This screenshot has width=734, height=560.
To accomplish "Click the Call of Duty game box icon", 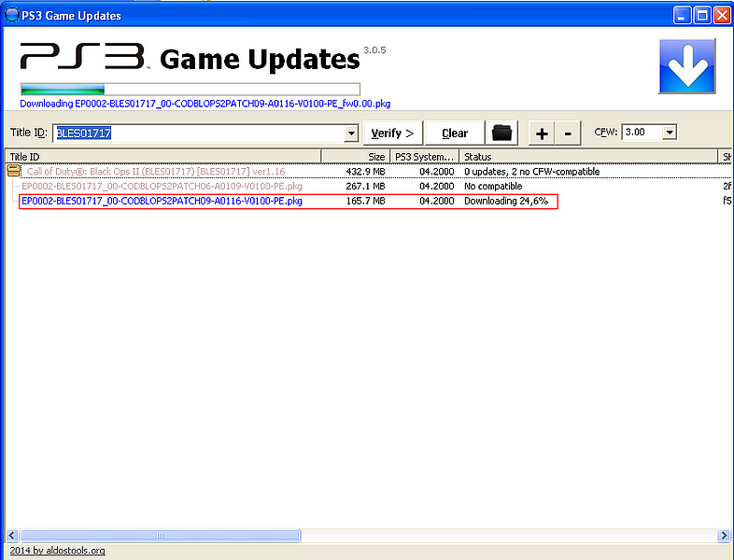I will 14,171.
